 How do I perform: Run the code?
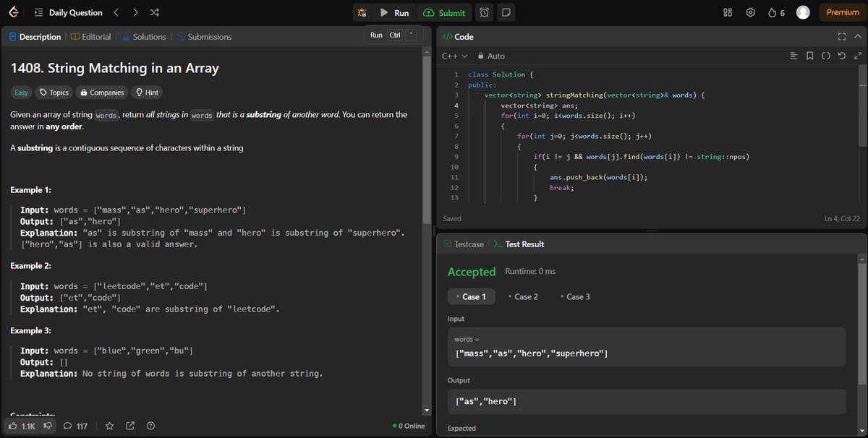394,13
